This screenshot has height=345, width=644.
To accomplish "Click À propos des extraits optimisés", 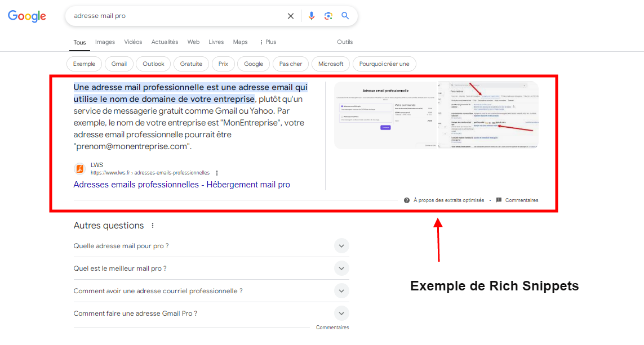I will pos(448,200).
